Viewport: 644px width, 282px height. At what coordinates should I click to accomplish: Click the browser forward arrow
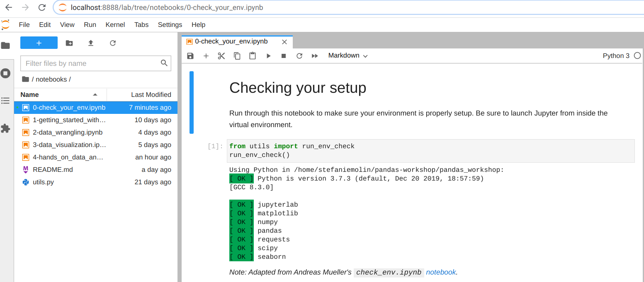(x=25, y=7)
